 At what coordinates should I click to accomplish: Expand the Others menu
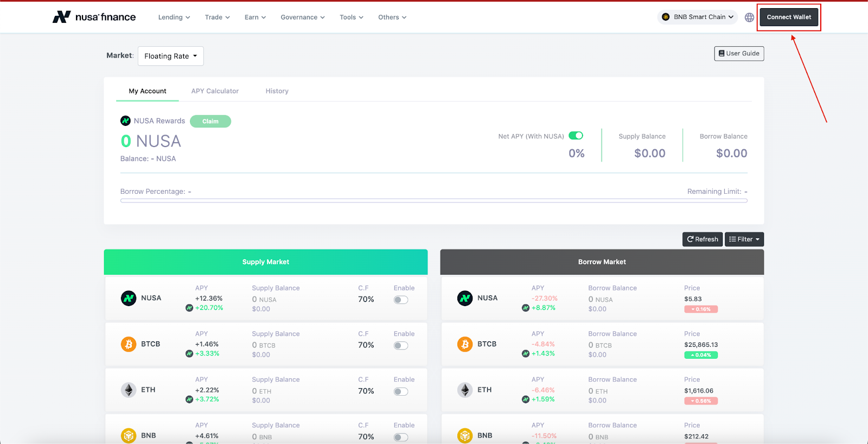coord(392,17)
